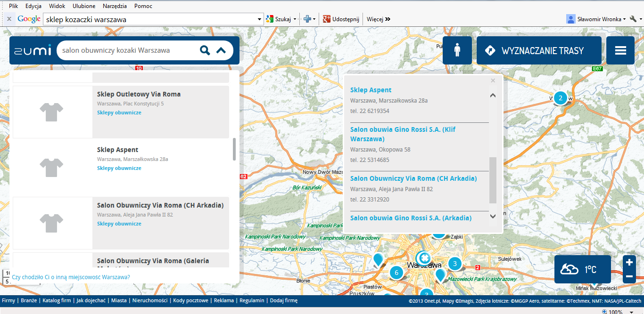Viewport: 644px width, 314px height.
Task: Open the Widok menu
Action: pos(57,6)
